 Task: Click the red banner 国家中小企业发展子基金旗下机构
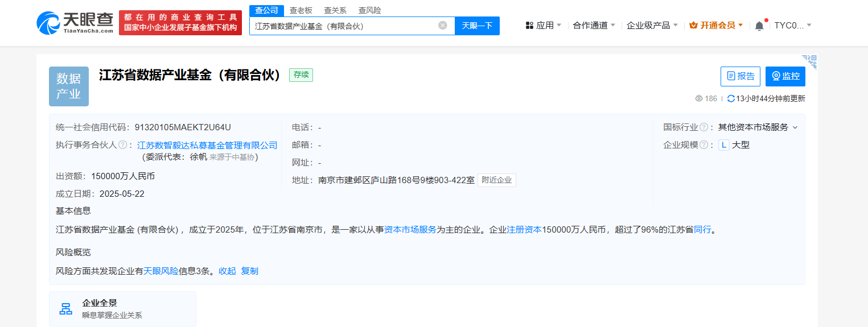pyautogui.click(x=180, y=28)
